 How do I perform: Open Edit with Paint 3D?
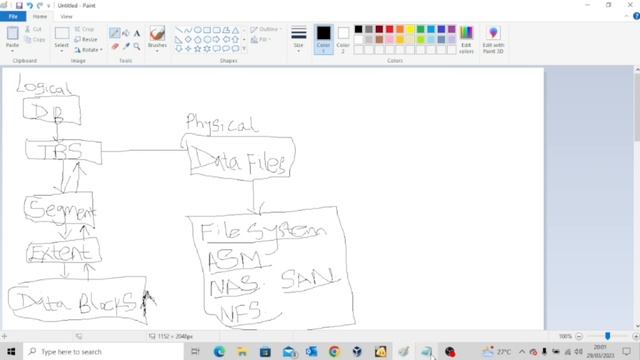[493, 40]
